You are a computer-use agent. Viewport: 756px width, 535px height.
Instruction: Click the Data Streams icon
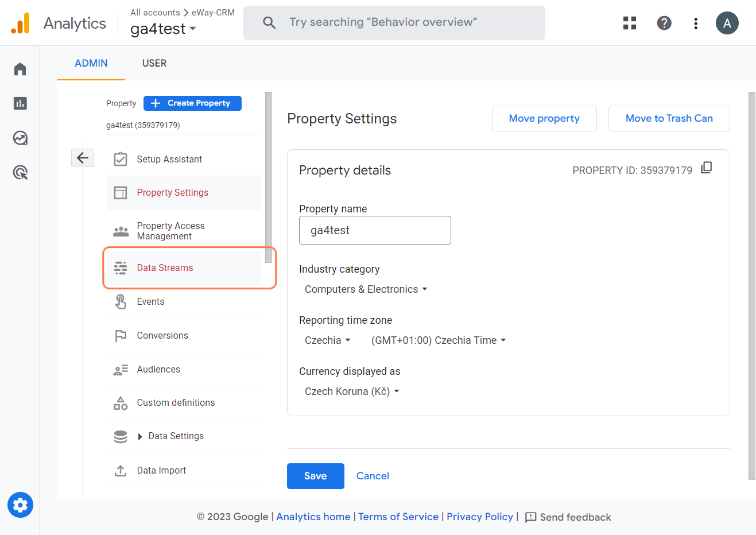click(x=121, y=267)
